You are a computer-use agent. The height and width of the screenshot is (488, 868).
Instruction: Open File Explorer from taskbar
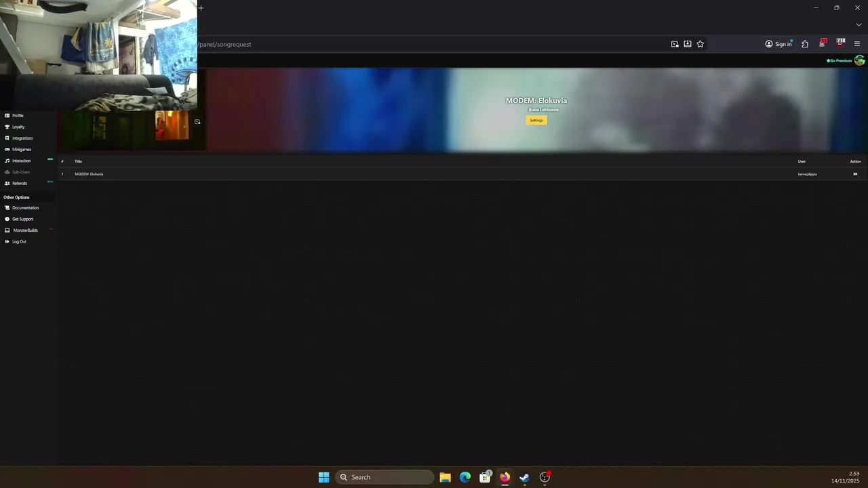click(x=445, y=477)
